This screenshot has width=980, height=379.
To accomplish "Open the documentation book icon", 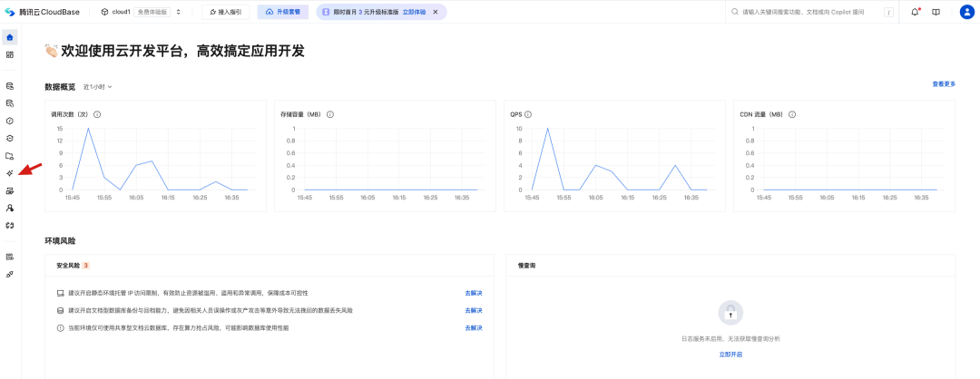I will pyautogui.click(x=936, y=12).
